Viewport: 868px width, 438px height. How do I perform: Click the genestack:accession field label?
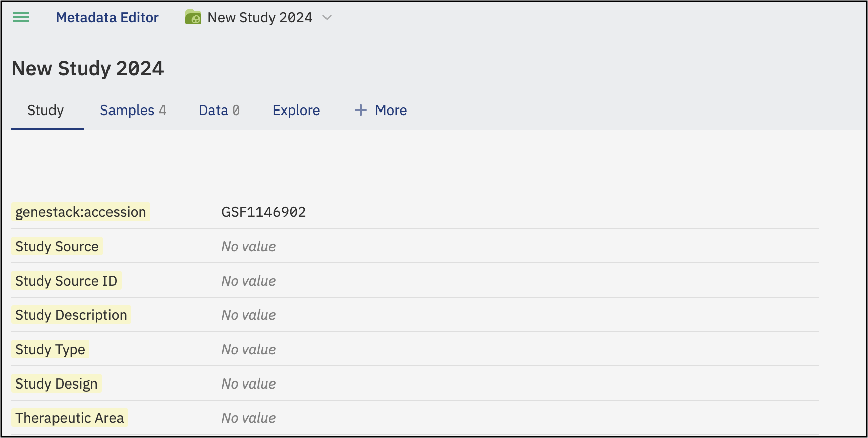click(81, 212)
